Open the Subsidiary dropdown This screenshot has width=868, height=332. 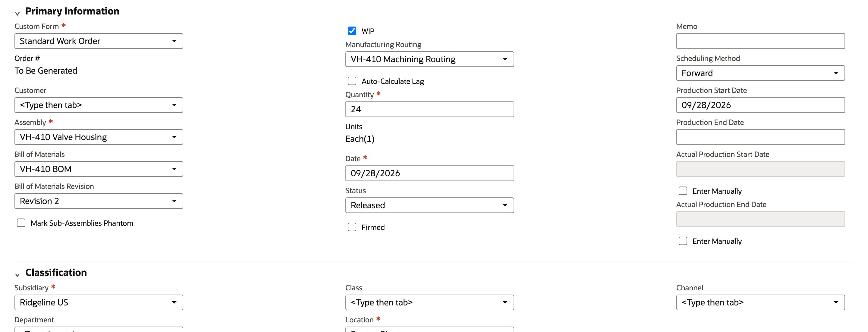[99, 303]
